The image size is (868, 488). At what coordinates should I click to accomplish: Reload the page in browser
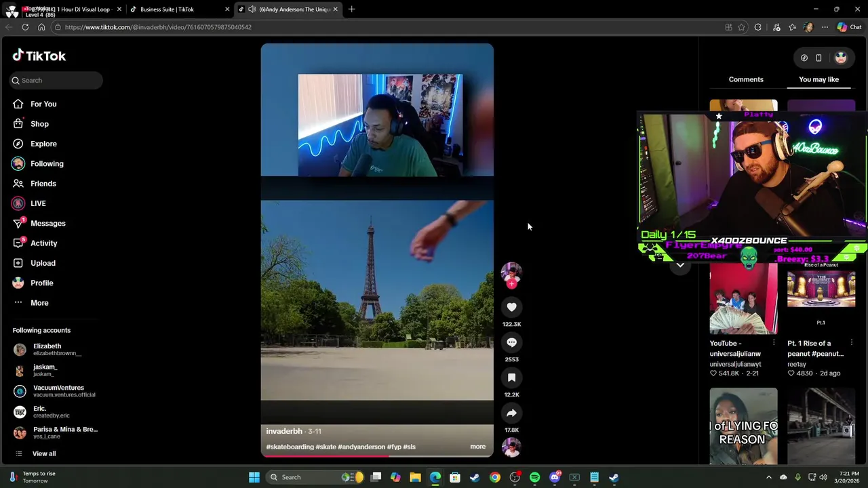(x=25, y=27)
